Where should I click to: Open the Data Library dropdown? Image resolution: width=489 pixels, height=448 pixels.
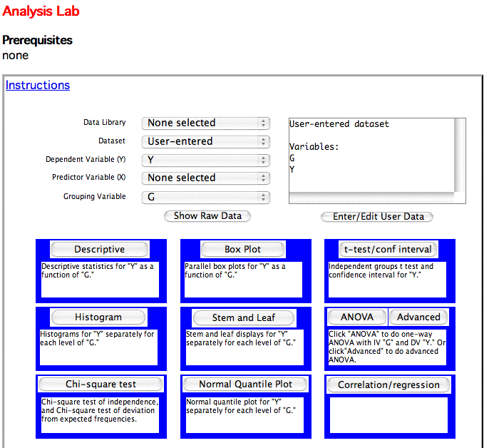click(x=205, y=123)
